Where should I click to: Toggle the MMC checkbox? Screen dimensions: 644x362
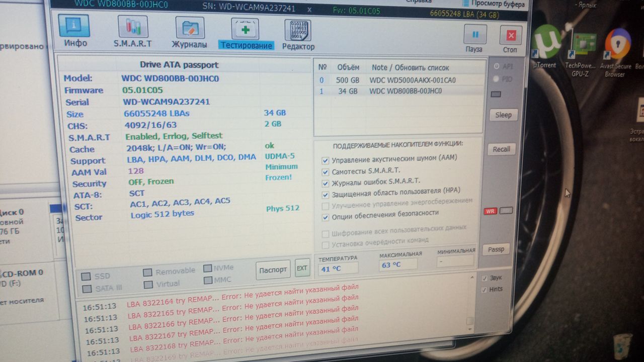(208, 281)
